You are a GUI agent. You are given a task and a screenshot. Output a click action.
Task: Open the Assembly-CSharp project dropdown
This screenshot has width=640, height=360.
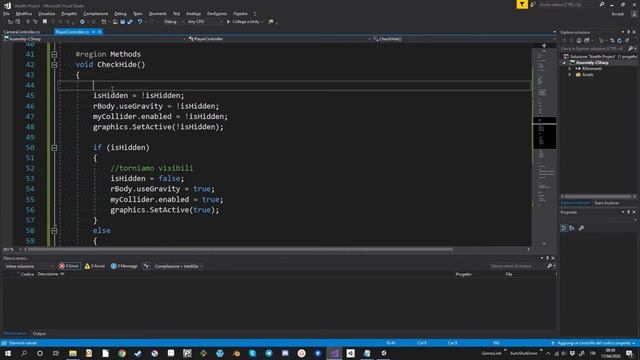(x=94, y=39)
